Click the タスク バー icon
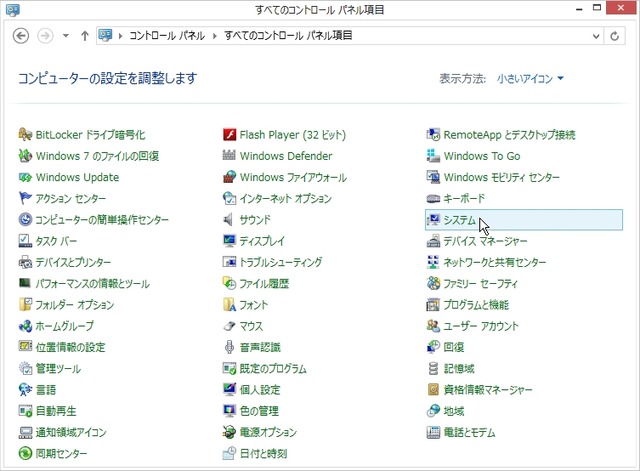Screen dimensions: 640x471 25,241
